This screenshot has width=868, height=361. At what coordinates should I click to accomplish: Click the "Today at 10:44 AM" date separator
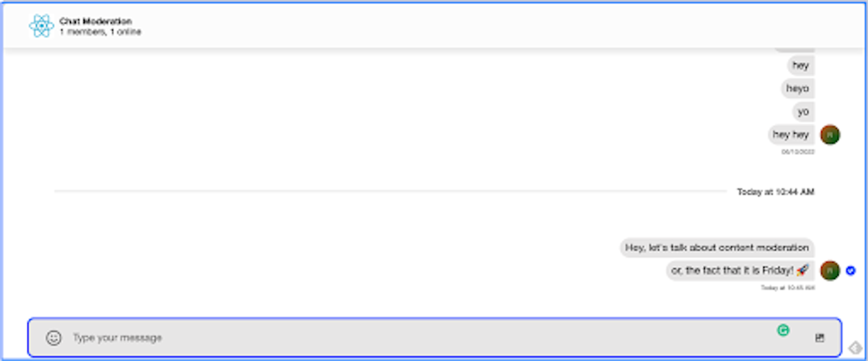(775, 192)
